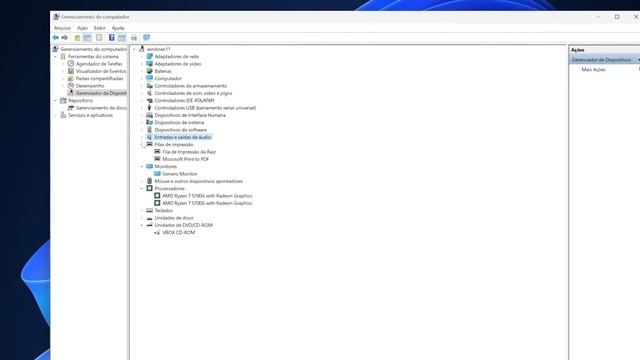Collapse the Monitores category
Image resolution: width=640 pixels, height=360 pixels.
pos(142,167)
